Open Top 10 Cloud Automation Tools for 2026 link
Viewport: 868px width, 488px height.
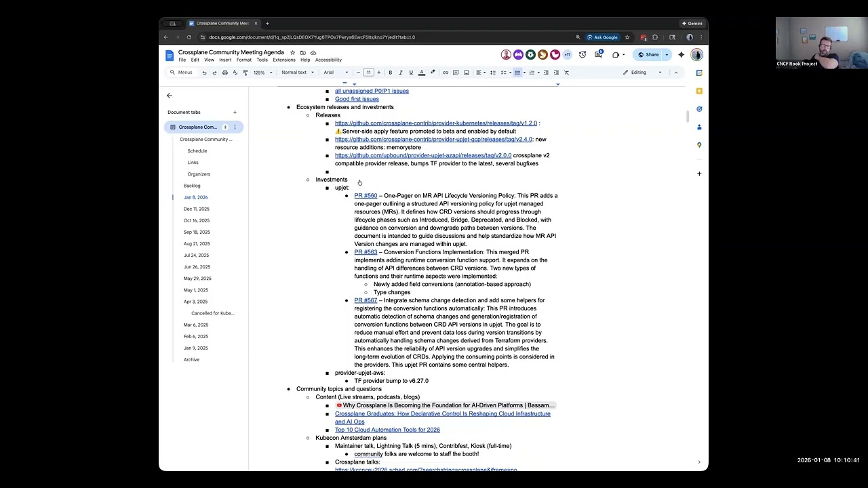coord(387,430)
